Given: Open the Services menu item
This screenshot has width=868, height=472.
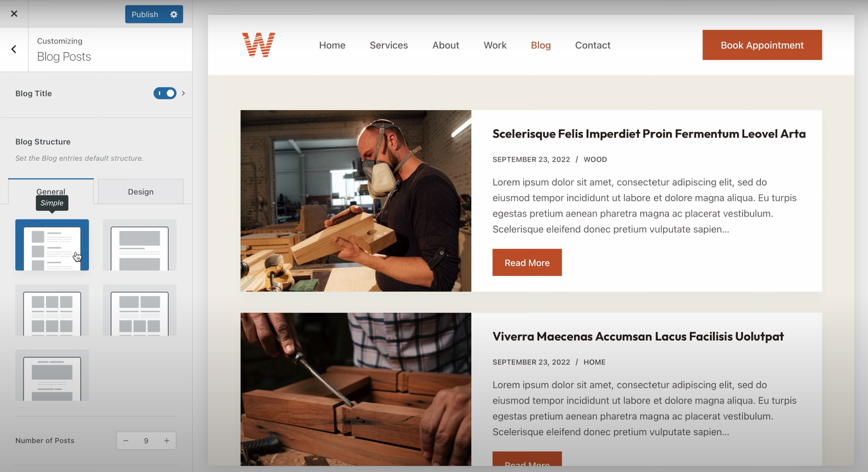Looking at the screenshot, I should (x=389, y=45).
